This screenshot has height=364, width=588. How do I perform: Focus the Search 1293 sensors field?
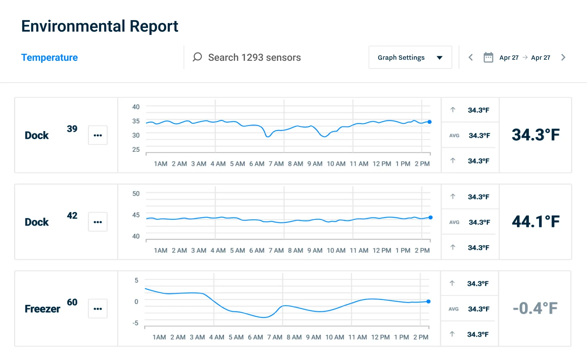254,57
